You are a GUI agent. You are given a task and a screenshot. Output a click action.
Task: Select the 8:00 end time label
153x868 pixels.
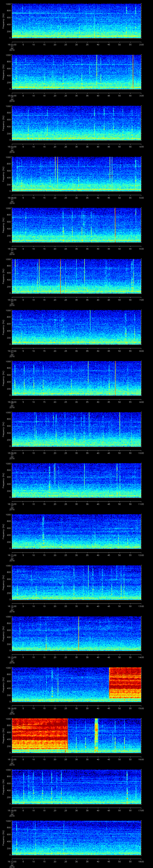coord(141,351)
